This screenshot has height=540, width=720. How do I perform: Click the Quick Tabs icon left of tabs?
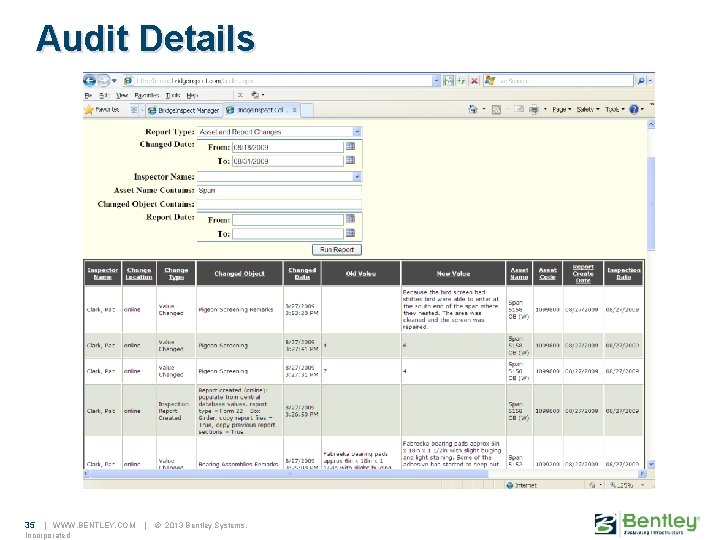click(134, 110)
